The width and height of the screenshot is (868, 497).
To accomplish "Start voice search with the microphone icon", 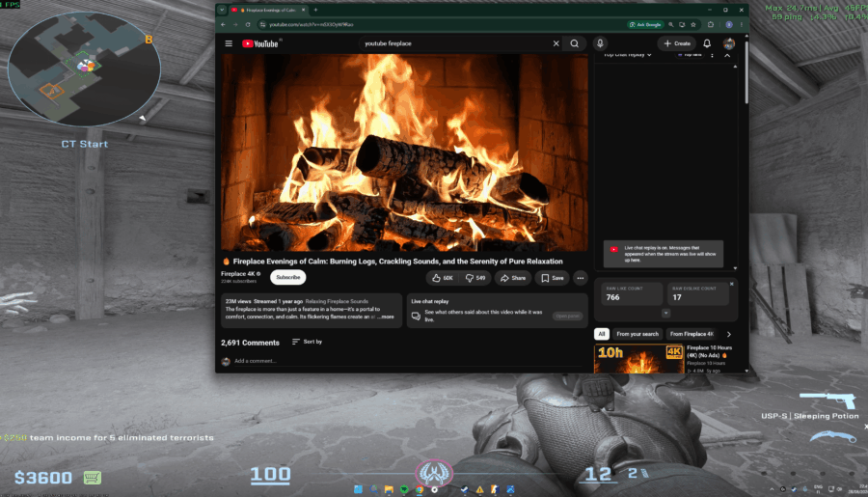I will coord(600,43).
